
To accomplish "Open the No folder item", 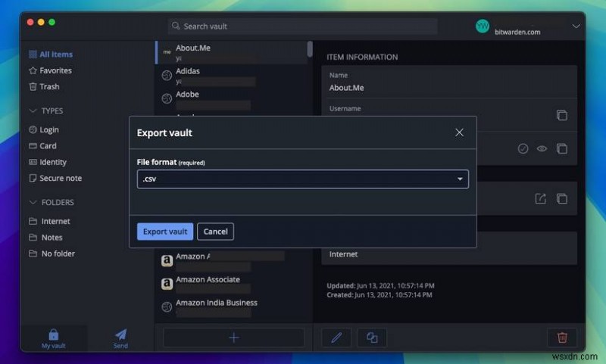I will (x=52, y=254).
